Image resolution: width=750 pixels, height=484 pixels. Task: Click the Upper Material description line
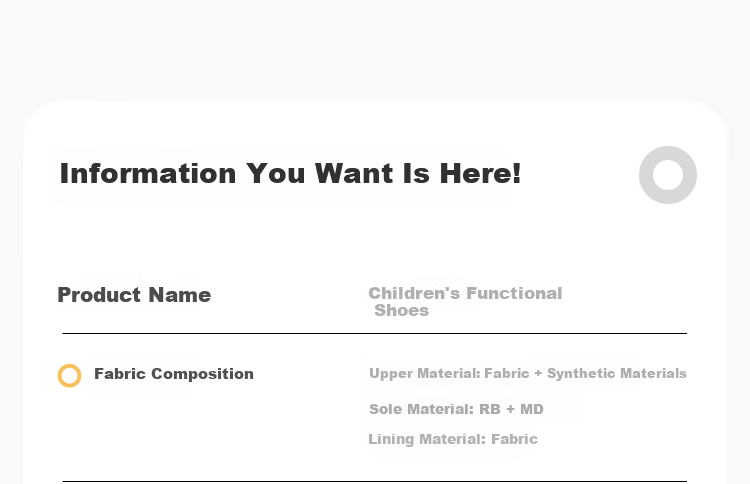(x=528, y=373)
